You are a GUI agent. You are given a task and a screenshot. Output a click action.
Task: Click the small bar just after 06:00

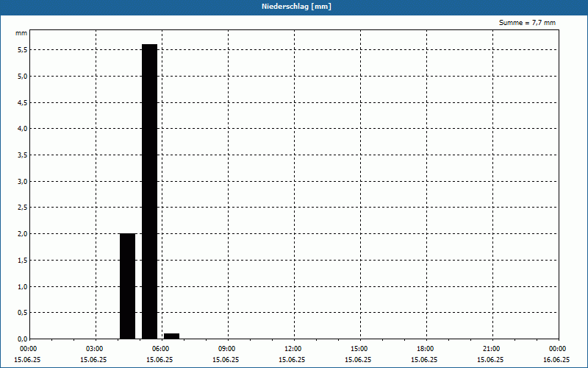(x=172, y=336)
